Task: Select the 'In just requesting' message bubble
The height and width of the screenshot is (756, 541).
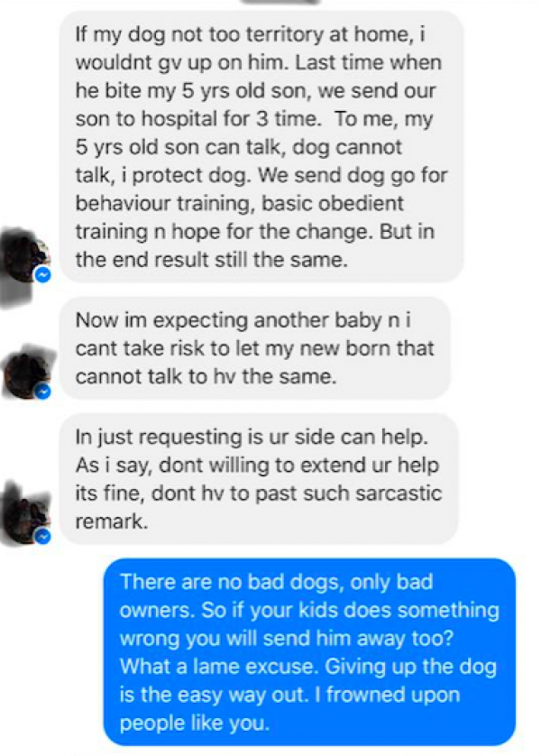Action: coord(259,479)
